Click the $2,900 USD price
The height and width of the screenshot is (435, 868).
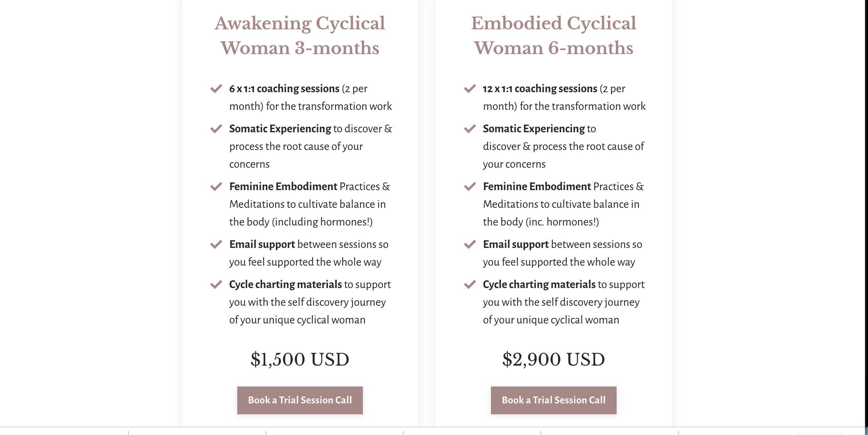(553, 359)
